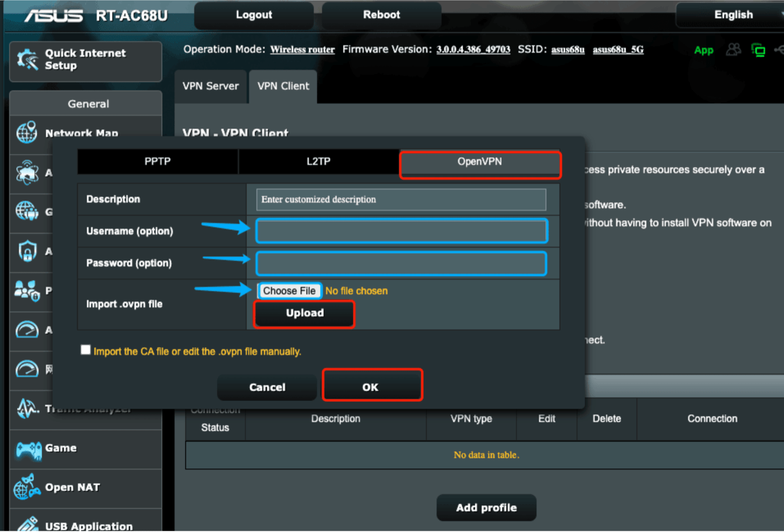Image resolution: width=784 pixels, height=532 pixels.
Task: Open Network Map globe icon
Action: pyautogui.click(x=27, y=133)
